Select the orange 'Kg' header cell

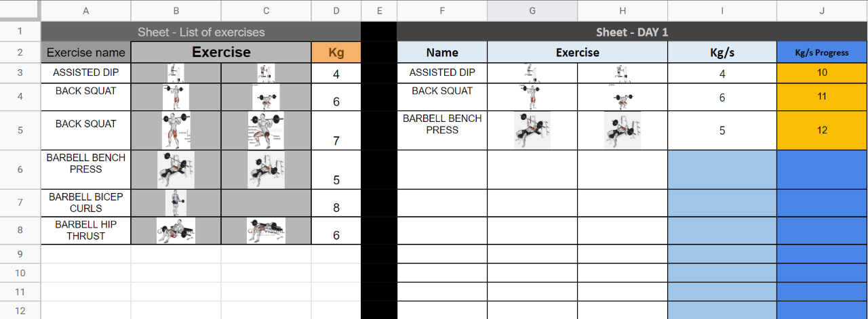point(336,52)
